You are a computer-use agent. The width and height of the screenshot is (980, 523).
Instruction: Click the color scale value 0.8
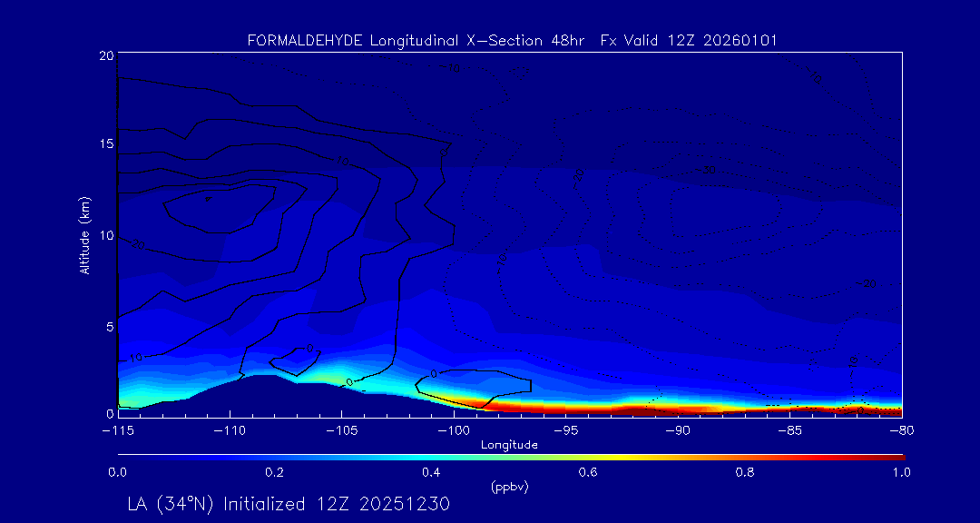(x=745, y=472)
